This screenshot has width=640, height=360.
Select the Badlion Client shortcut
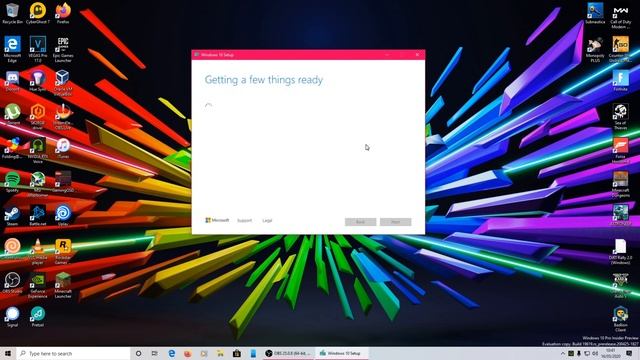pyautogui.click(x=620, y=319)
